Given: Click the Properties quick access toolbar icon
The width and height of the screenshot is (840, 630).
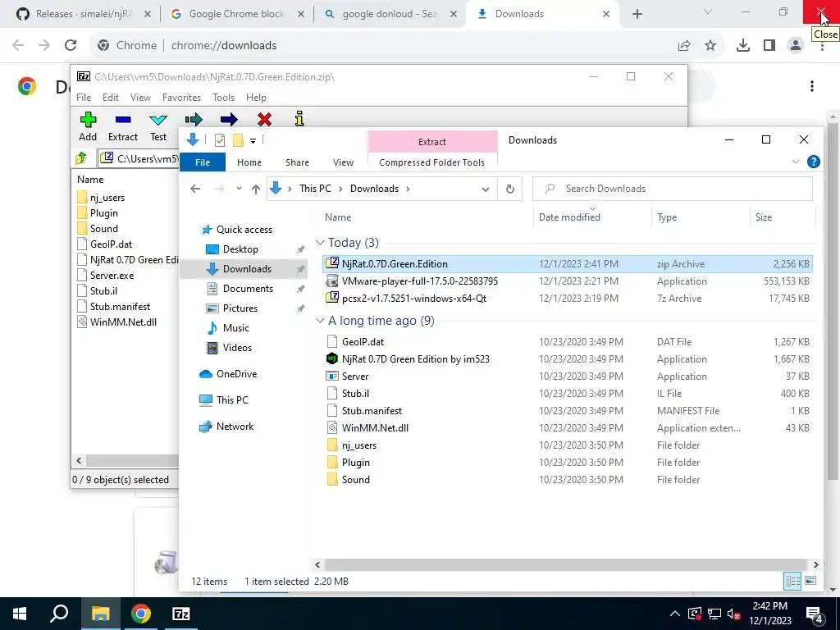Looking at the screenshot, I should (220, 140).
